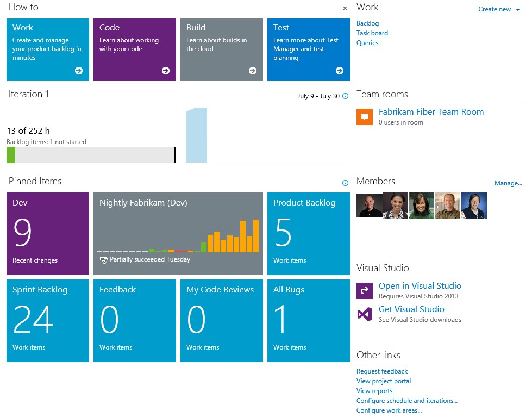Open the Sprint Backlog tile
Image resolution: width=532 pixels, height=417 pixels.
tap(48, 321)
